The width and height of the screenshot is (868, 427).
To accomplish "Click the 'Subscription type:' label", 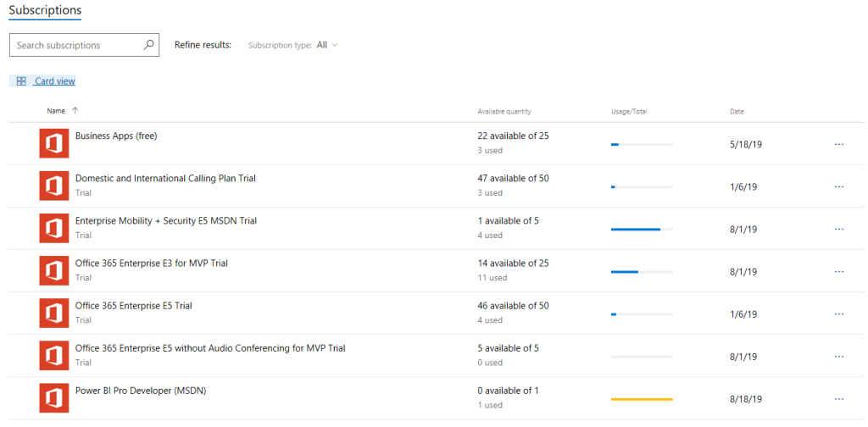I will pos(280,46).
